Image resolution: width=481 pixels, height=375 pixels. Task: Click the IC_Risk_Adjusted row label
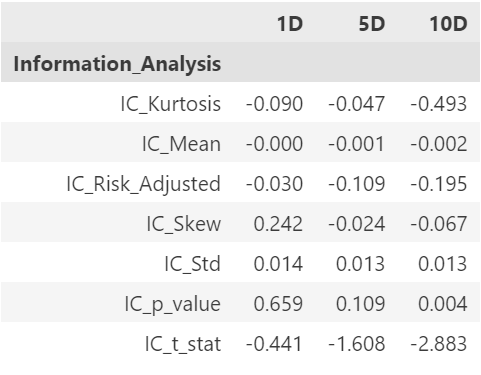pyautogui.click(x=144, y=184)
